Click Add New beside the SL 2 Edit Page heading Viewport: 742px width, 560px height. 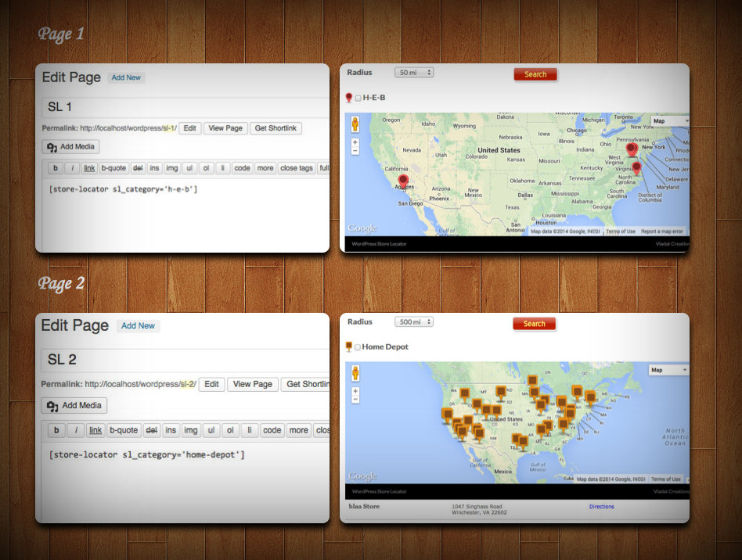click(138, 326)
